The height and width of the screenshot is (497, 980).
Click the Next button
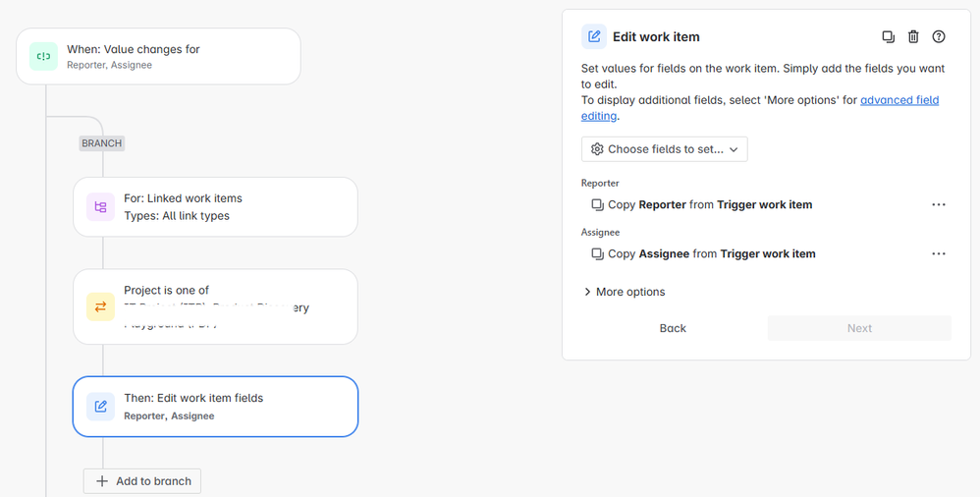tap(859, 328)
